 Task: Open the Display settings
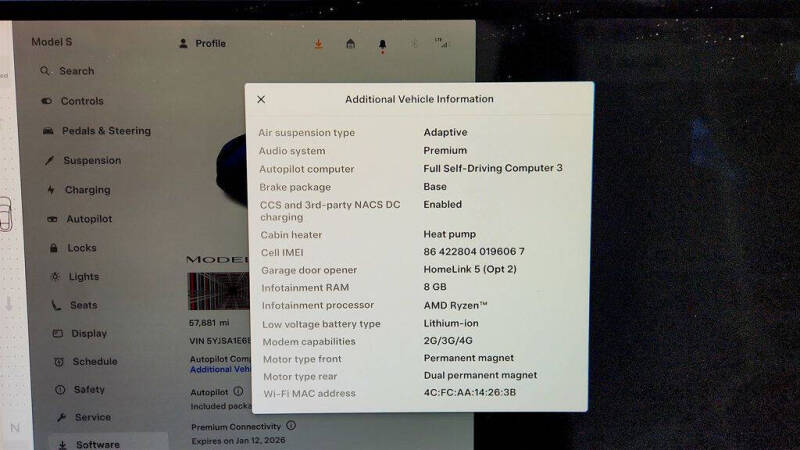tap(80, 333)
